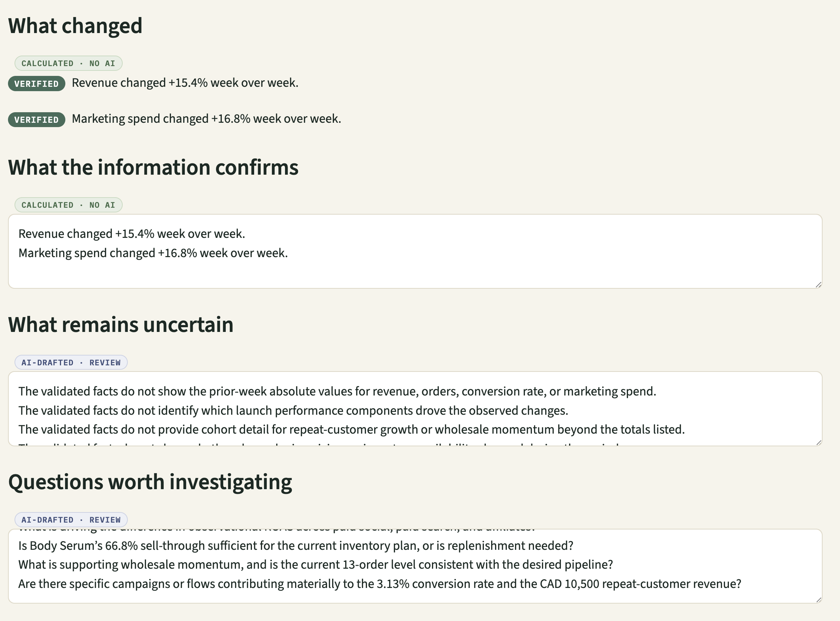Click inside the What the information confirms text area
Image resolution: width=840 pixels, height=621 pixels.
[415, 251]
